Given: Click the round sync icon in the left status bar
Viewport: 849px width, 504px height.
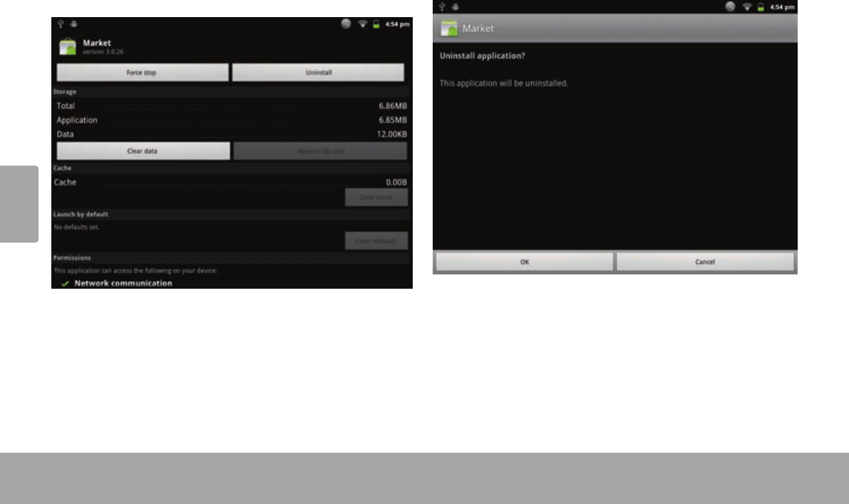Looking at the screenshot, I should (346, 24).
